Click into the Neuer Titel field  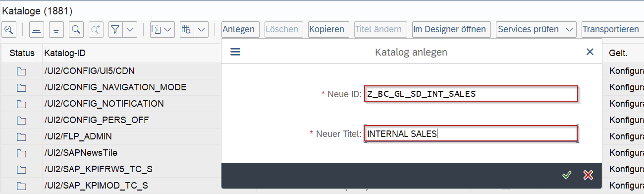pyautogui.click(x=471, y=133)
